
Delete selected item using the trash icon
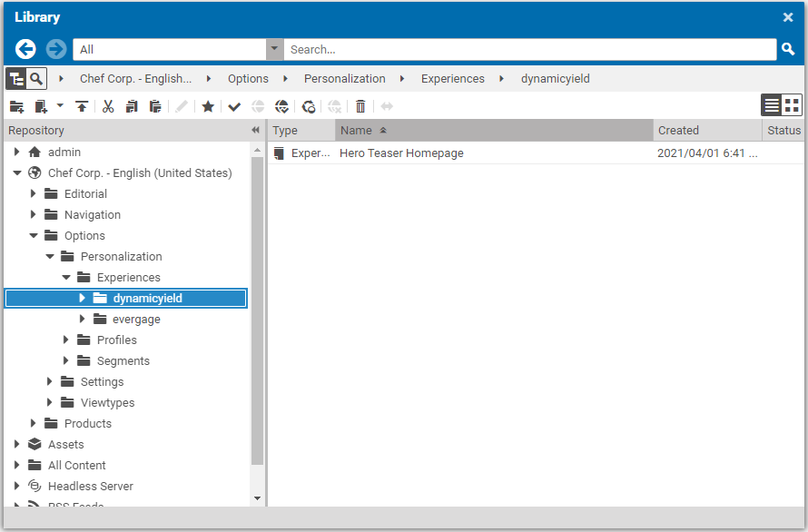pos(360,106)
